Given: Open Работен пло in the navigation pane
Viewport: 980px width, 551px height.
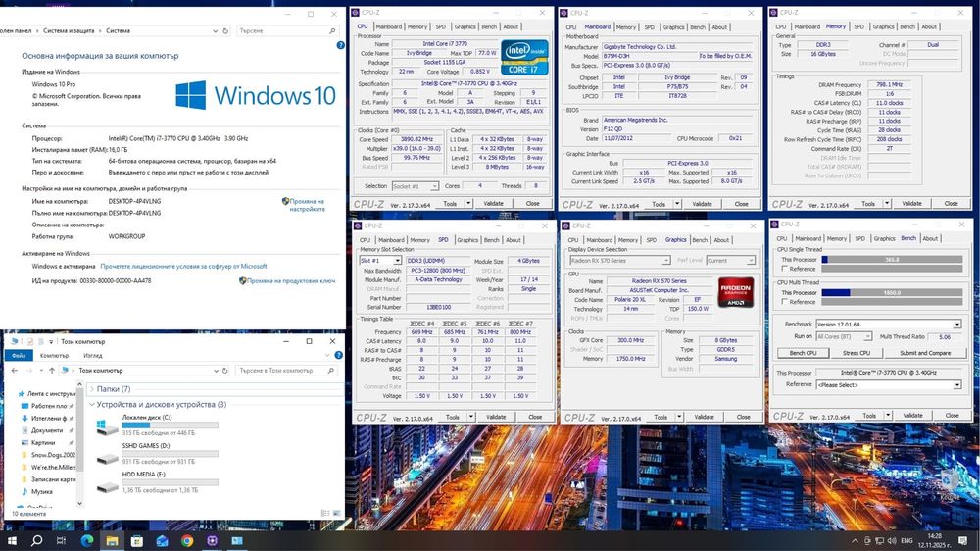Looking at the screenshot, I should click(49, 406).
